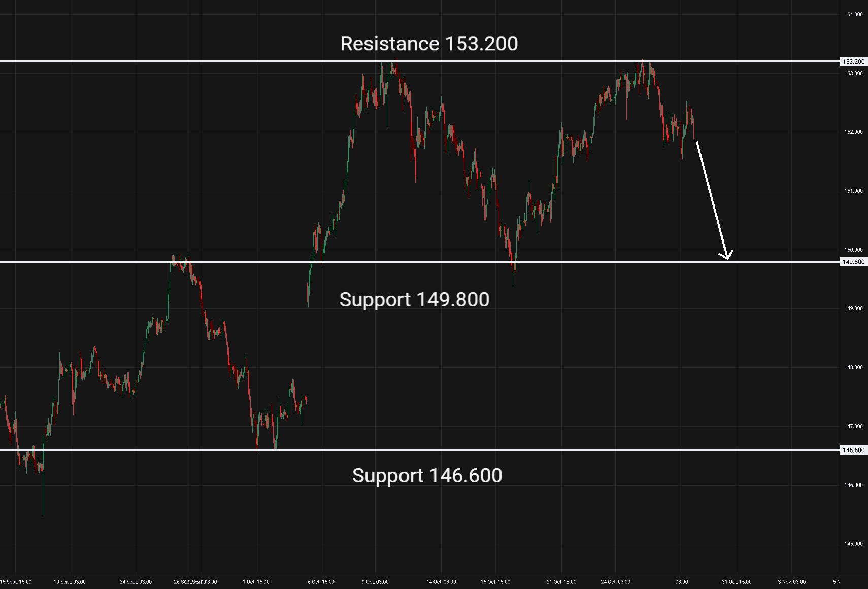
Task: Click the 153.200 price tag on axis
Action: coord(853,62)
